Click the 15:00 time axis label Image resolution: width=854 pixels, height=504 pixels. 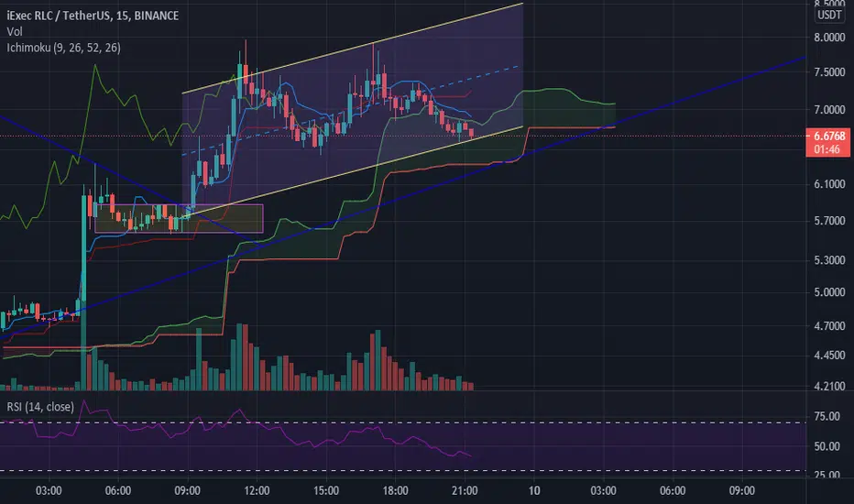coord(325,491)
